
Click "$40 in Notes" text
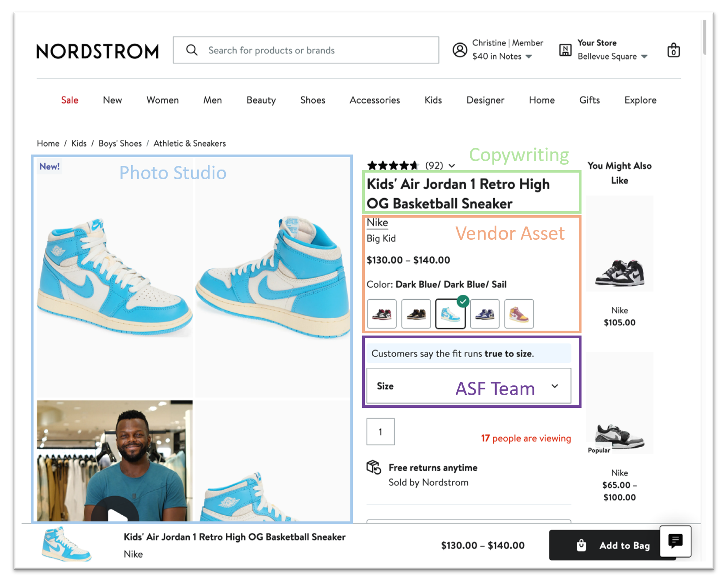pos(497,57)
